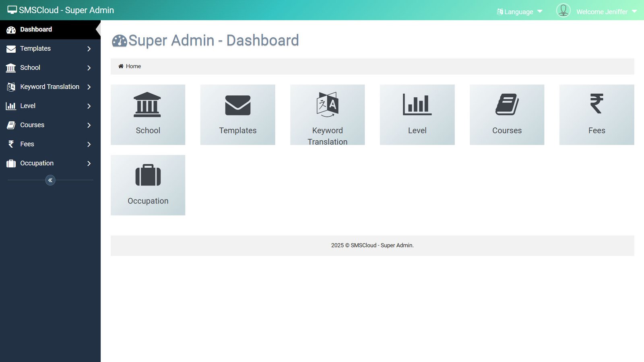Expand the Templates sidebar chevron
The image size is (644, 362).
[x=89, y=49]
